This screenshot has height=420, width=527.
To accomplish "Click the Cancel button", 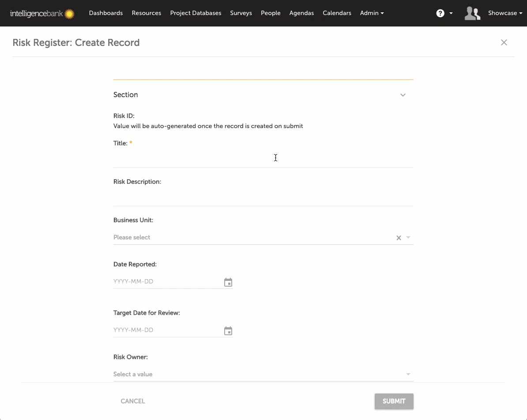I will [x=133, y=401].
